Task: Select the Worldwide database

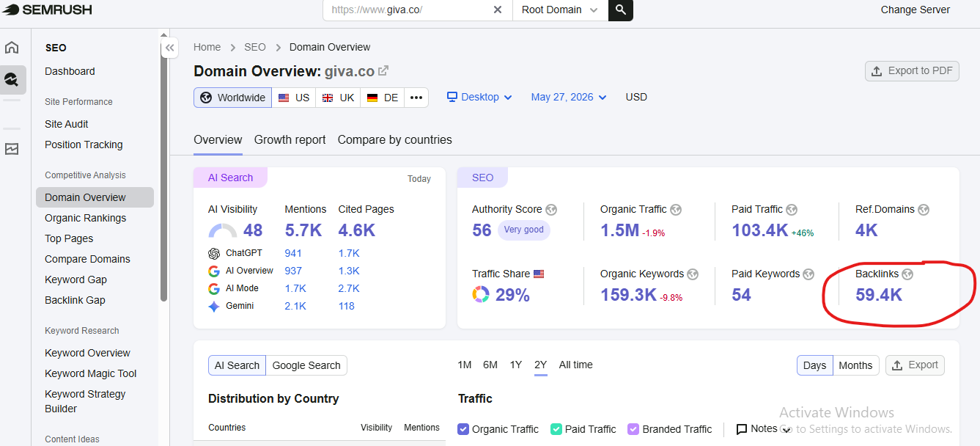Action: (x=232, y=98)
